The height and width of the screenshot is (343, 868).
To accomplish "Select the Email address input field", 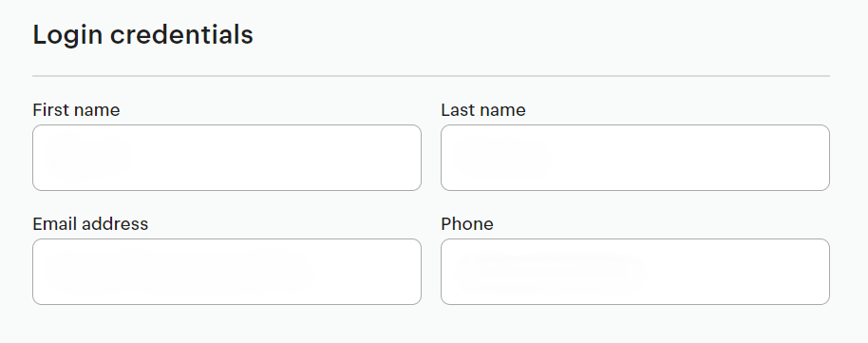I will (227, 272).
